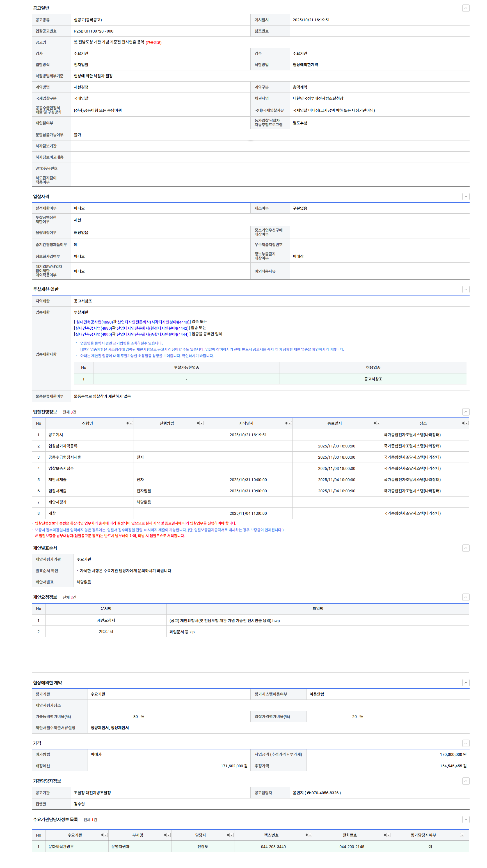Download the 제안요청서 hwp file

[224, 621]
